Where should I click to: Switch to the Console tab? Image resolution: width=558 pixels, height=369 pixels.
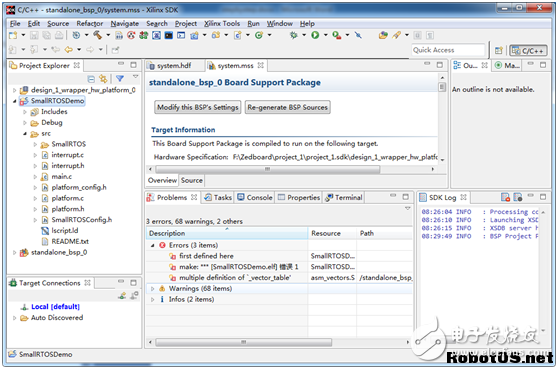(255, 197)
